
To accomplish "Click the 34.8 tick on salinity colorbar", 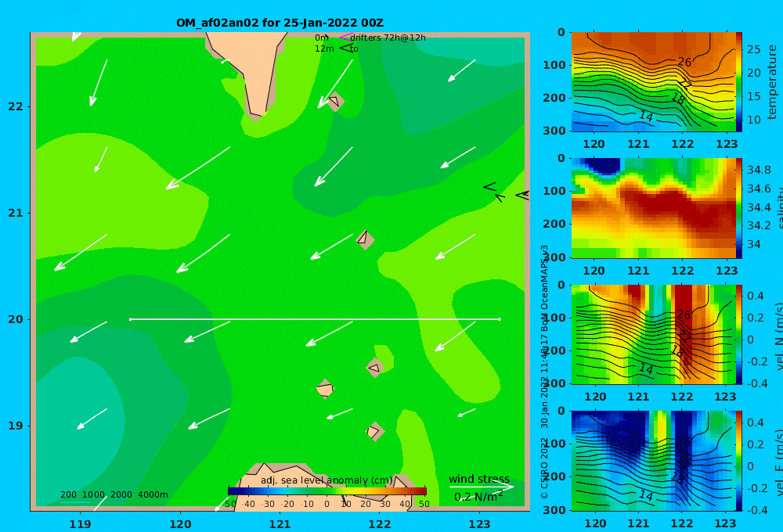I will [759, 171].
